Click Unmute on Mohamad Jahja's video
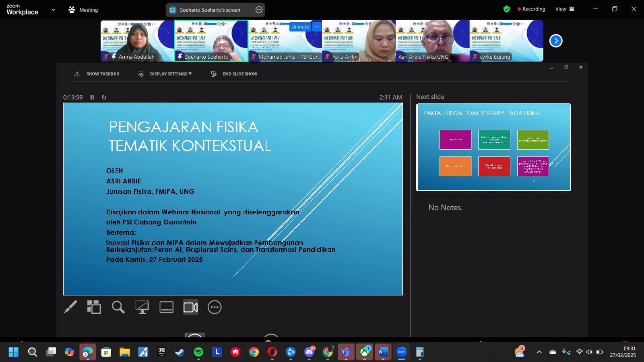Image resolution: width=644 pixels, height=362 pixels. click(x=300, y=27)
